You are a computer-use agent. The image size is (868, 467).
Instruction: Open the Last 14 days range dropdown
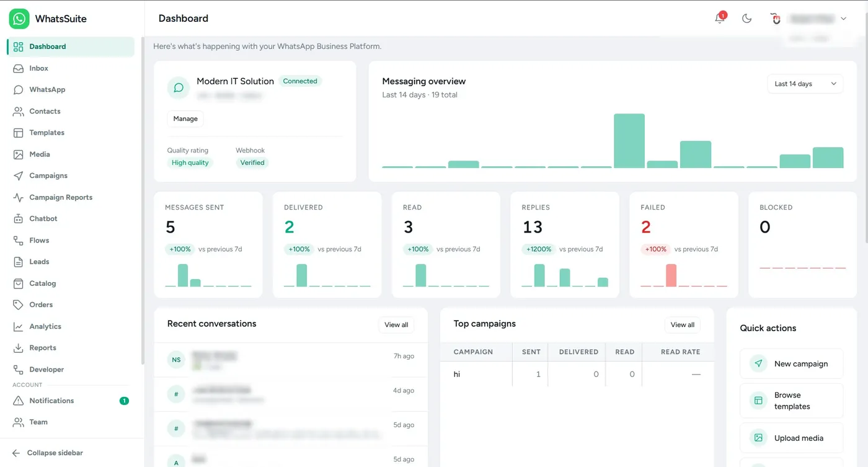pos(805,84)
